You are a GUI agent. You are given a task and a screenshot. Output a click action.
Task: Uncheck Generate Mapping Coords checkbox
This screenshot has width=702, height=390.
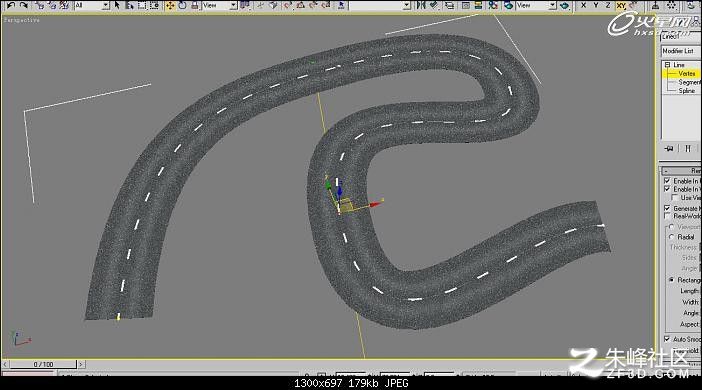667,208
